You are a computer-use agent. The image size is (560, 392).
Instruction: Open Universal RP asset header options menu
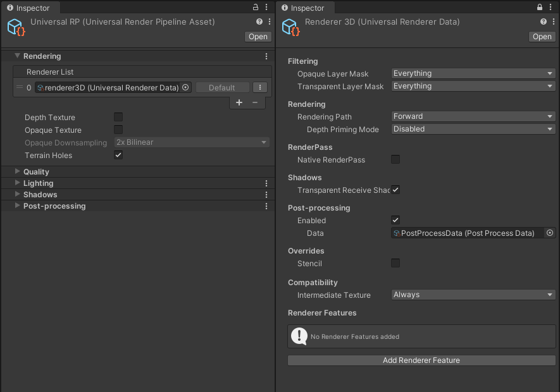(270, 21)
